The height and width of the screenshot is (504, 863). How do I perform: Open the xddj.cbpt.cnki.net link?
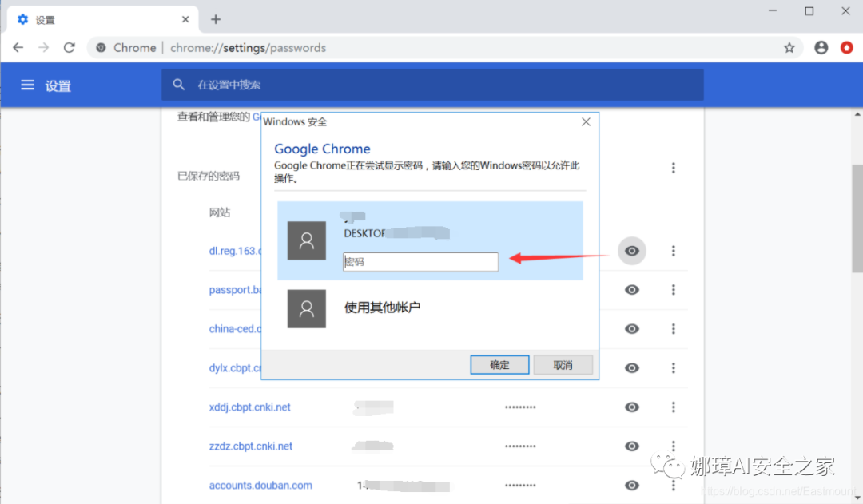point(250,407)
